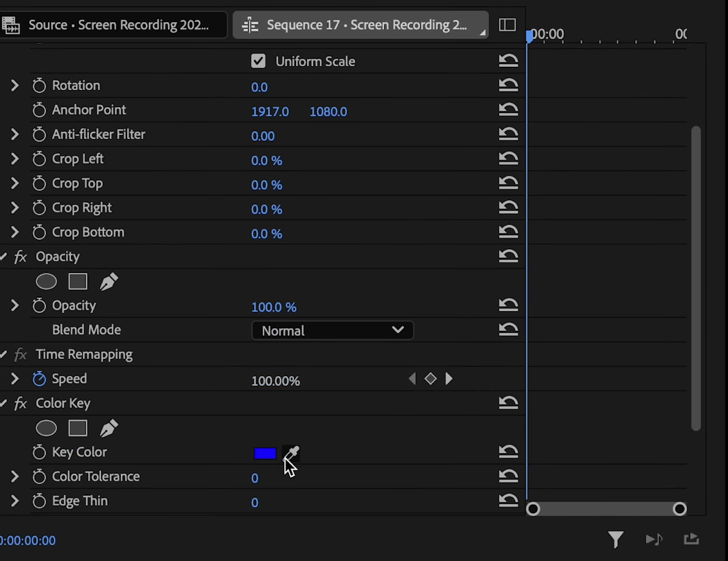Open the blue Key Color swatch
This screenshot has width=728, height=561.
(x=265, y=453)
